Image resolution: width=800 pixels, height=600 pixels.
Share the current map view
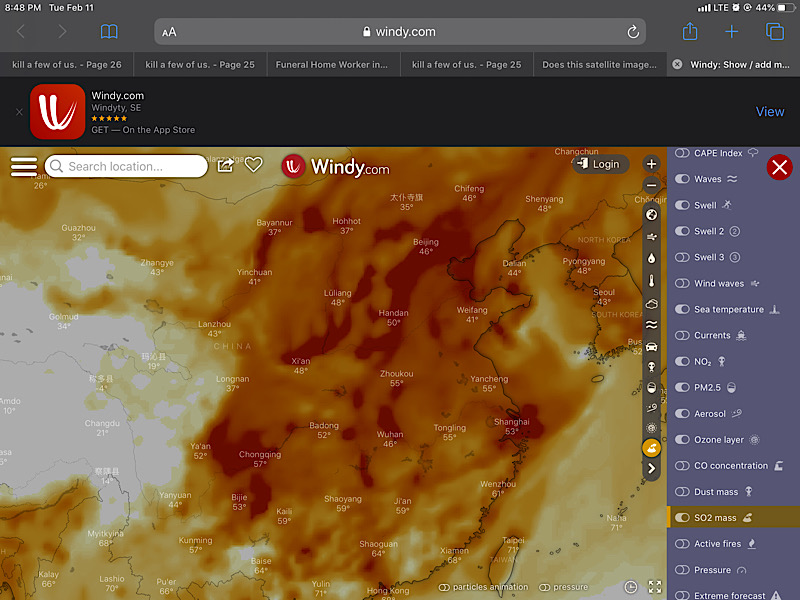pyautogui.click(x=226, y=165)
